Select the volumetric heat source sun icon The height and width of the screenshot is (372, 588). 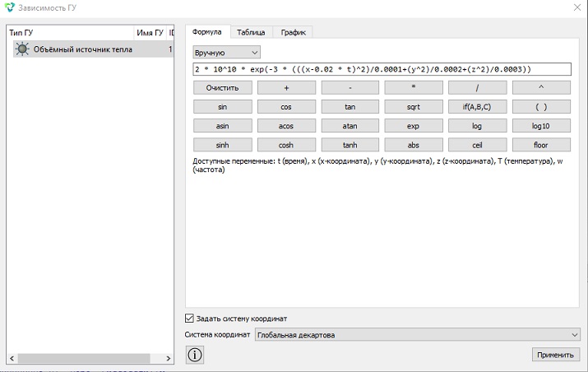22,49
